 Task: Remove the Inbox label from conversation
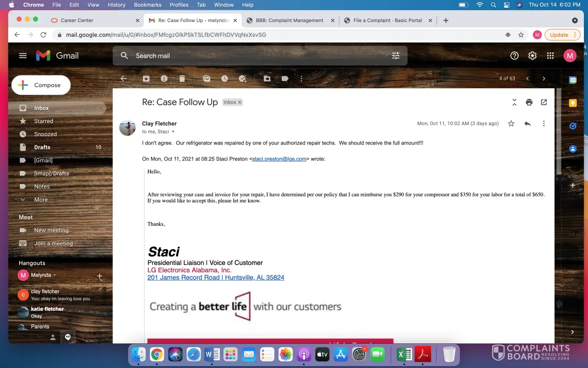[x=240, y=102]
